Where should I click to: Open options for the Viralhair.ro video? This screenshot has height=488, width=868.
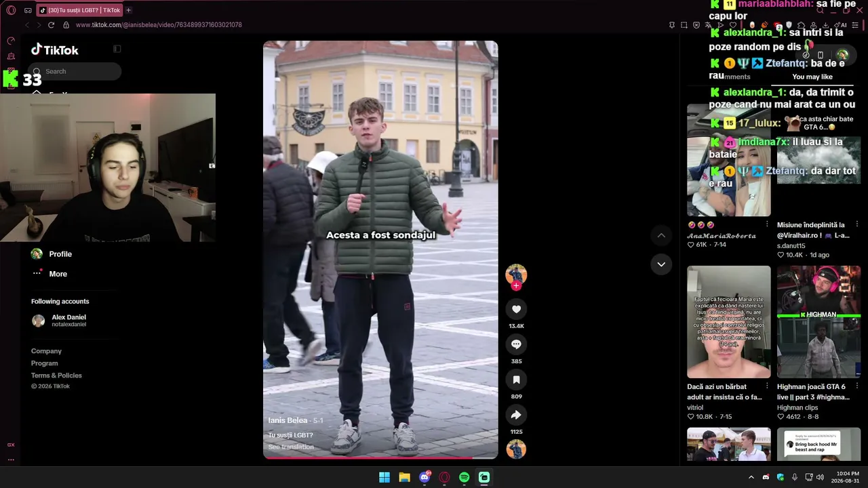[857, 224]
